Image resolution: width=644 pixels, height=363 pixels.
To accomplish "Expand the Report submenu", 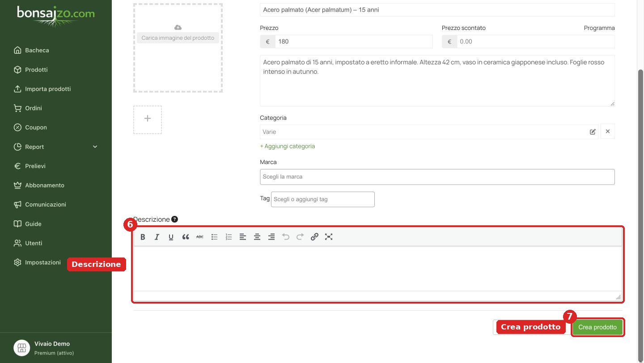I will pos(95,147).
